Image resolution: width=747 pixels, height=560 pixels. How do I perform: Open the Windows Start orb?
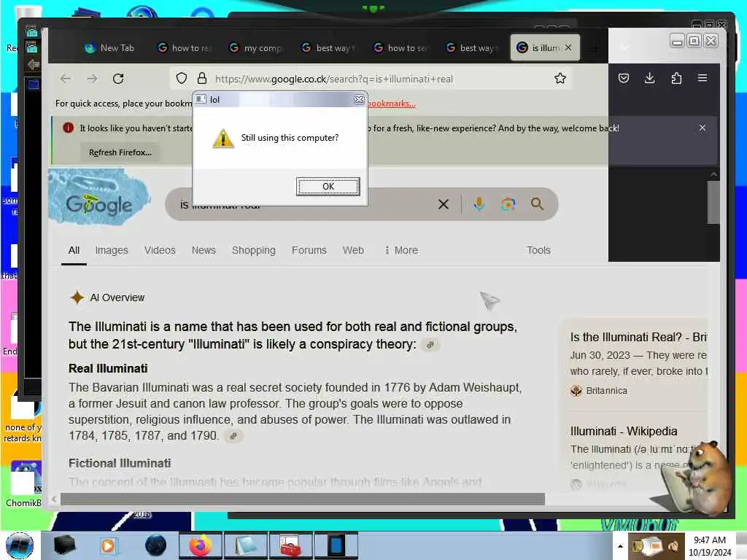pos(20,545)
